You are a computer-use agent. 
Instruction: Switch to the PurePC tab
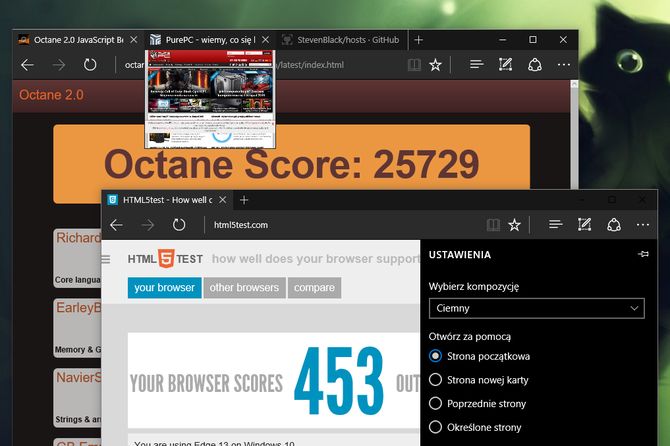pos(210,40)
